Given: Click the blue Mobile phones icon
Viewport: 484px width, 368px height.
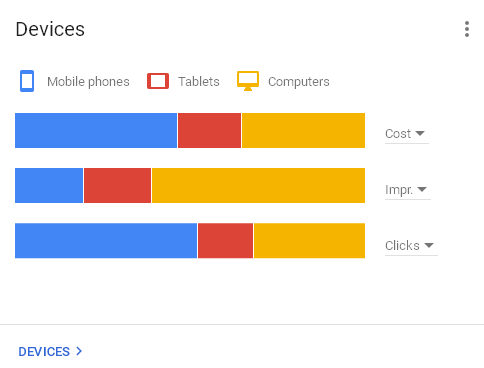Looking at the screenshot, I should pyautogui.click(x=27, y=81).
